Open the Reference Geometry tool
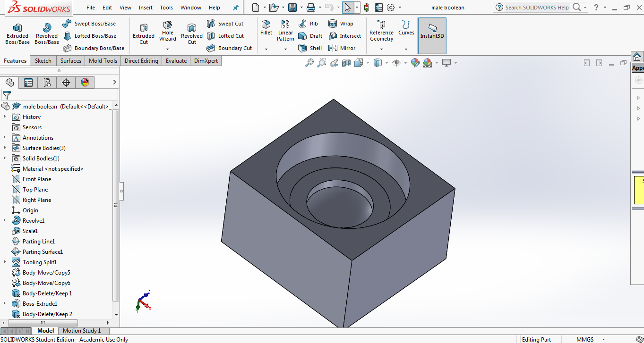Viewport: 644px width, 343px height. coord(381,31)
